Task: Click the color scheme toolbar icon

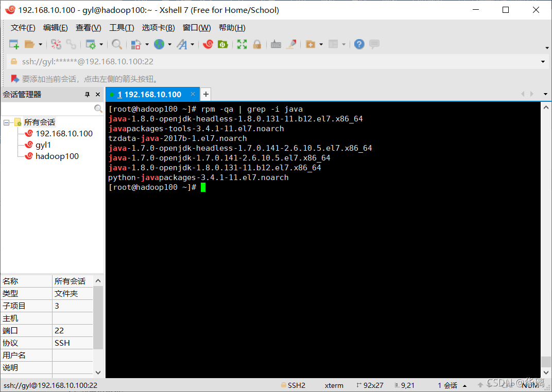Action: pos(136,44)
